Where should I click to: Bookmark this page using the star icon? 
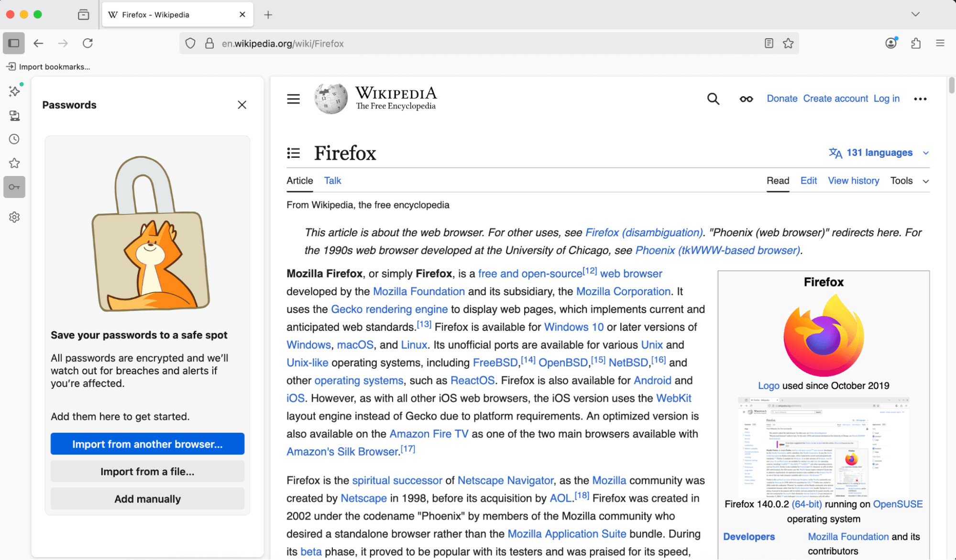(788, 43)
